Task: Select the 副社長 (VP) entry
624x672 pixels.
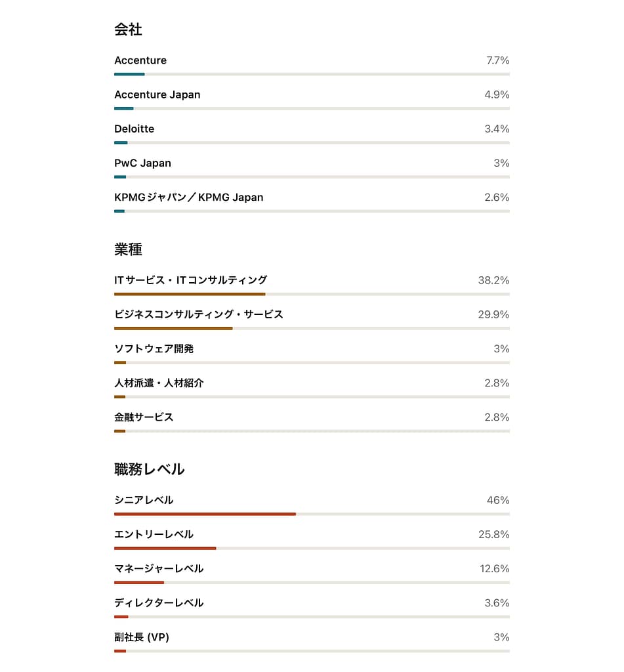Action: point(142,637)
